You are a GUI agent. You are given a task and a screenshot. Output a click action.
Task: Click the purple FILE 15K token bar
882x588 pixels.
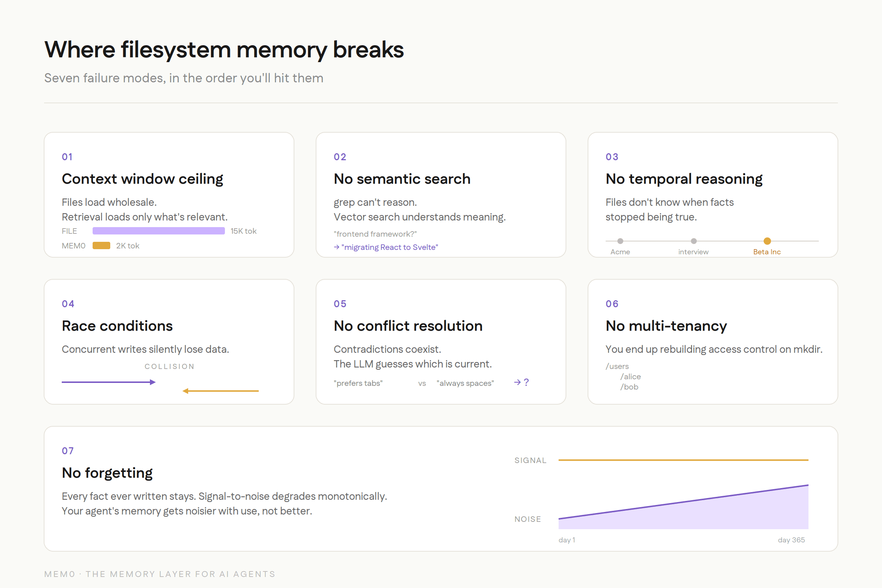pyautogui.click(x=159, y=231)
